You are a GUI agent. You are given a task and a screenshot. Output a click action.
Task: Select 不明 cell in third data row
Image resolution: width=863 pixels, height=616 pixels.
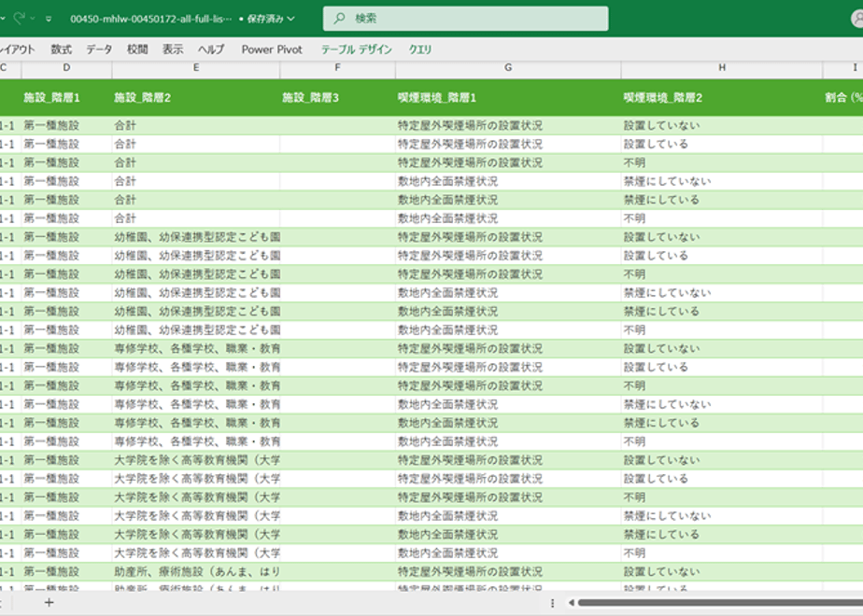722,162
